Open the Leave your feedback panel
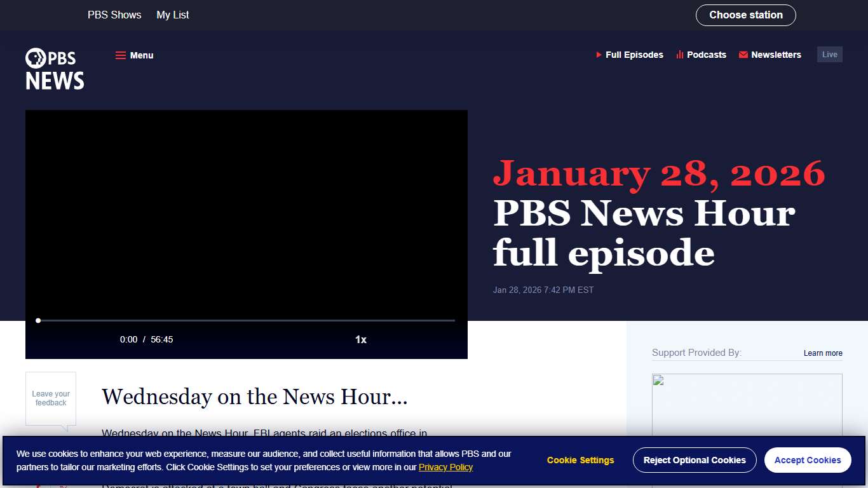Viewport: 868px width, 488px height. tap(50, 398)
